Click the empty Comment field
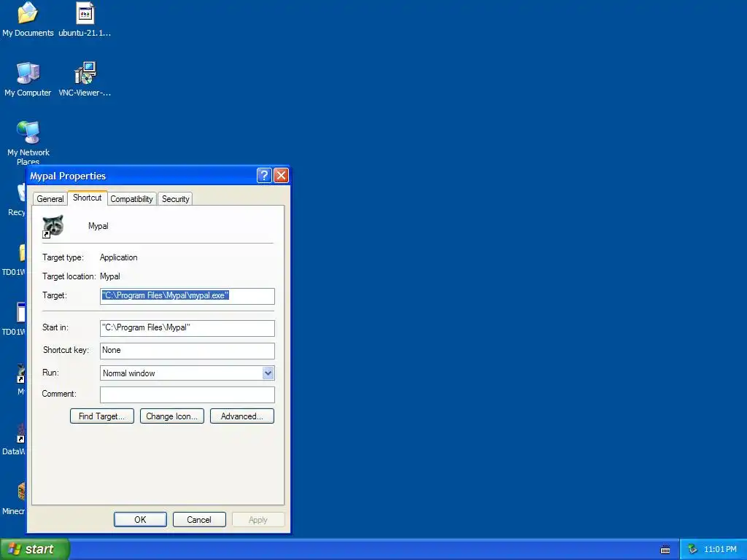Screen dimensions: 747x560 coord(187,394)
